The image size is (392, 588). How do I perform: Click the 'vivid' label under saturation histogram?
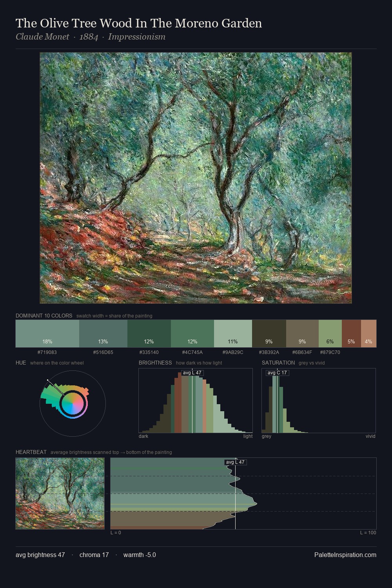[370, 436]
